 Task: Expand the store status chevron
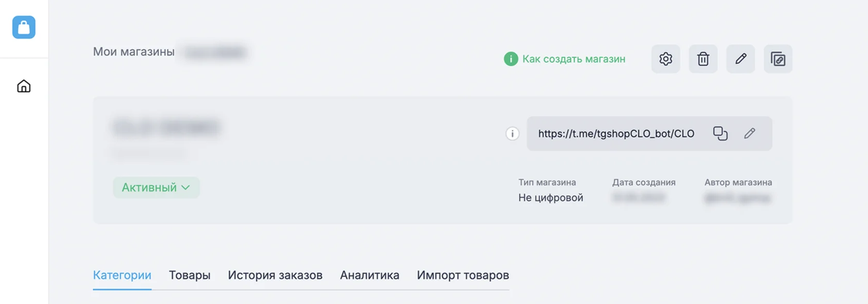[x=187, y=187]
